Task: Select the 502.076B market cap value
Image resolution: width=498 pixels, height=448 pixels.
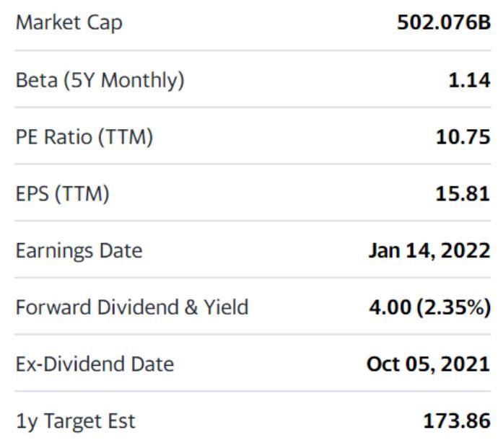Action: [443, 22]
